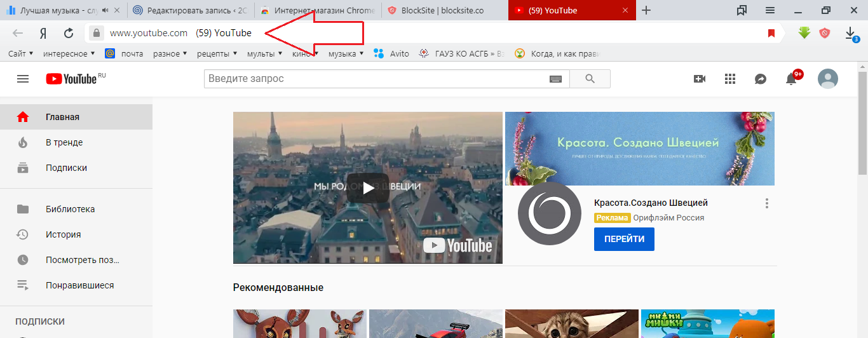Screen dimensions: 868x338
Task: Toggle the bookmark flag in address bar
Action: [771, 33]
